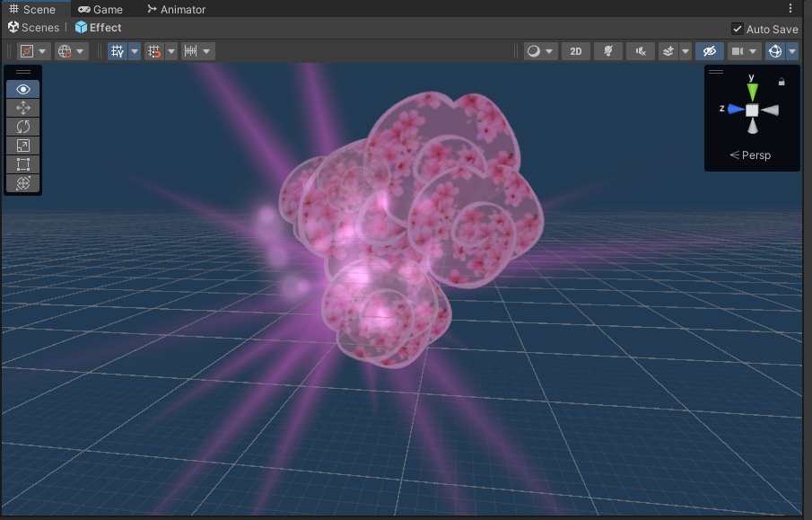Open the grid snapping dropdown arrow
The height and width of the screenshot is (520, 812).
pos(171,51)
